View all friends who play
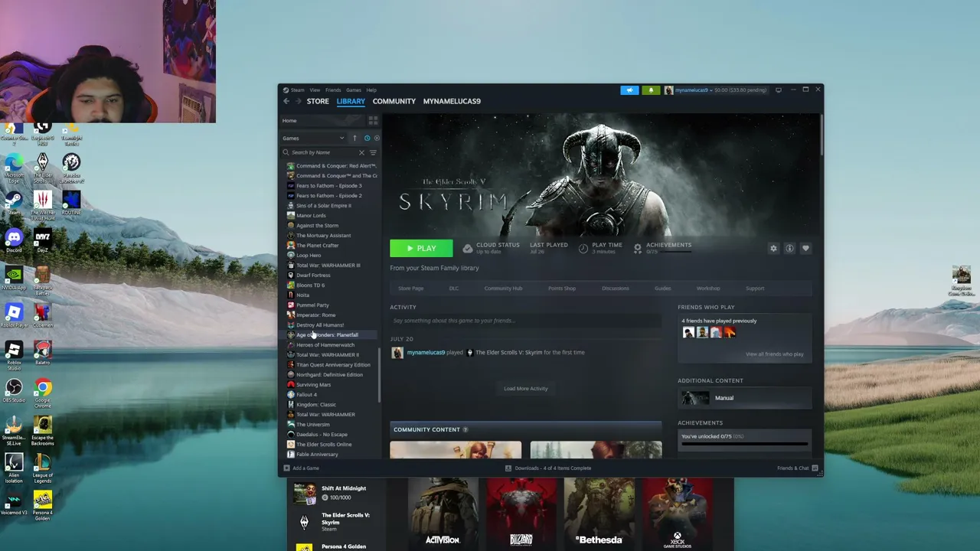This screenshot has width=980, height=551. point(775,354)
